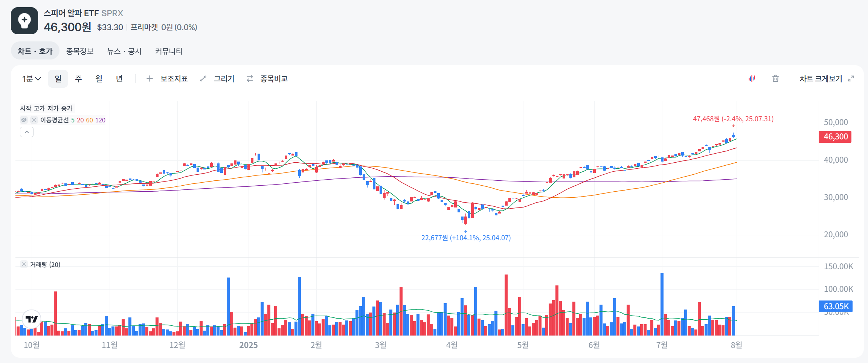Screen dimensions: 868x363
Task: Click the 프리마켓 0원 (0.0%) text
Action: pyautogui.click(x=164, y=27)
